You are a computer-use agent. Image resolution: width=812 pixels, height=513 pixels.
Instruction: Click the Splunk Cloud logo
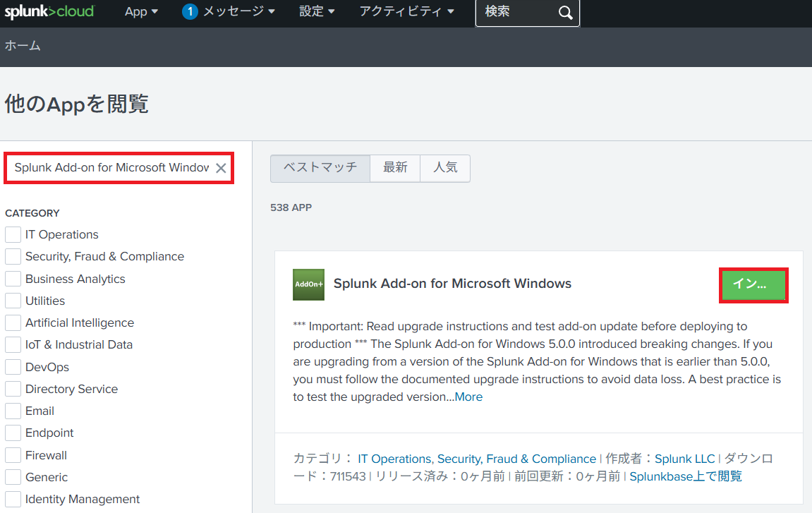[49, 12]
